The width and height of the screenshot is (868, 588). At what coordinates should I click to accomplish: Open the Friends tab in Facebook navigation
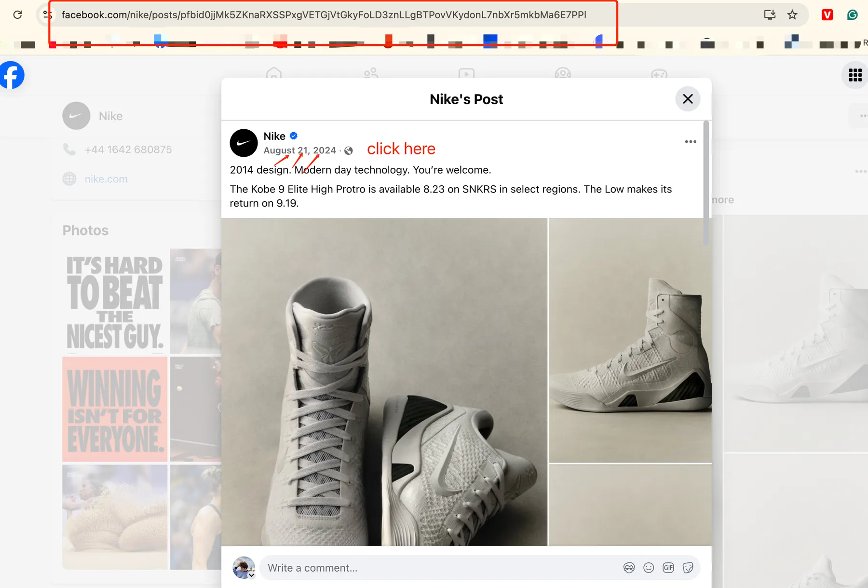[x=371, y=73]
